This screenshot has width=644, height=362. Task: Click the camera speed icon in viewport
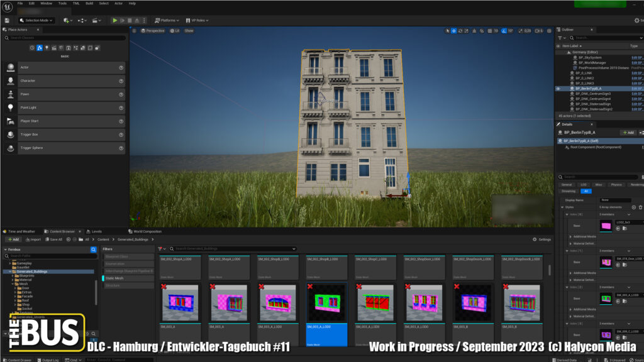(537, 30)
